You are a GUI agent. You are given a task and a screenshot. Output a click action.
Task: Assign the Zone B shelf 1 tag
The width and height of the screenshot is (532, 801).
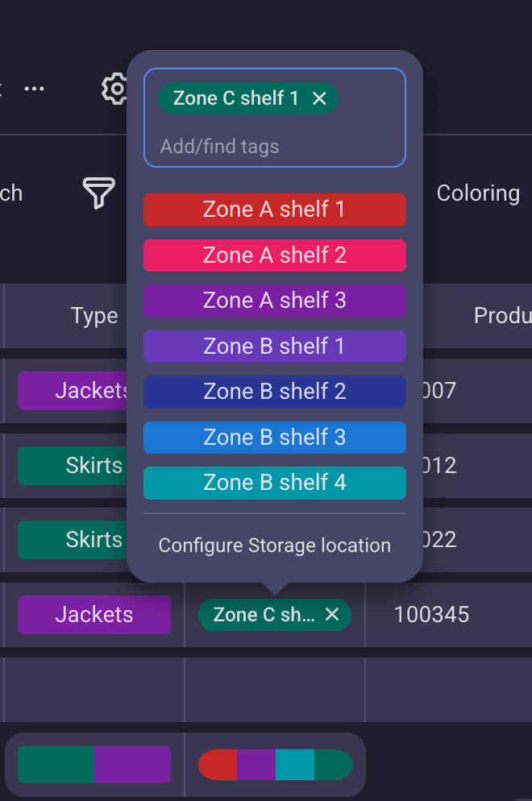(x=274, y=346)
